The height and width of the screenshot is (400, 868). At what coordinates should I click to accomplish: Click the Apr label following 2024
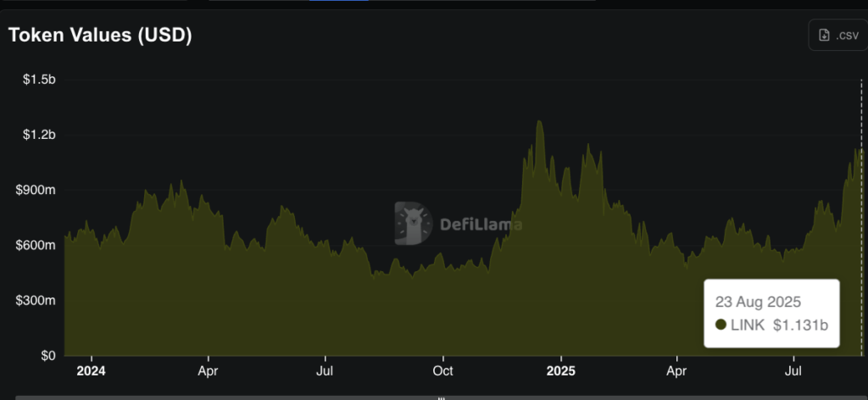pyautogui.click(x=209, y=370)
